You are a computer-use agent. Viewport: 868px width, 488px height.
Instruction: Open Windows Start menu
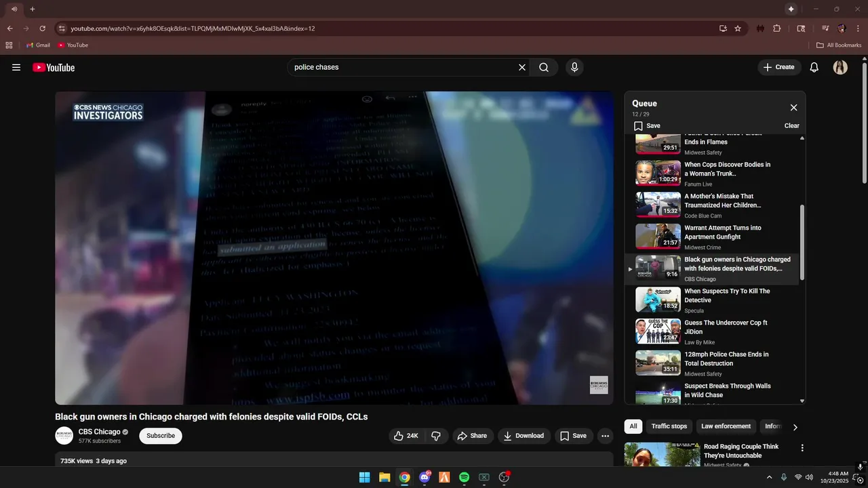(364, 477)
